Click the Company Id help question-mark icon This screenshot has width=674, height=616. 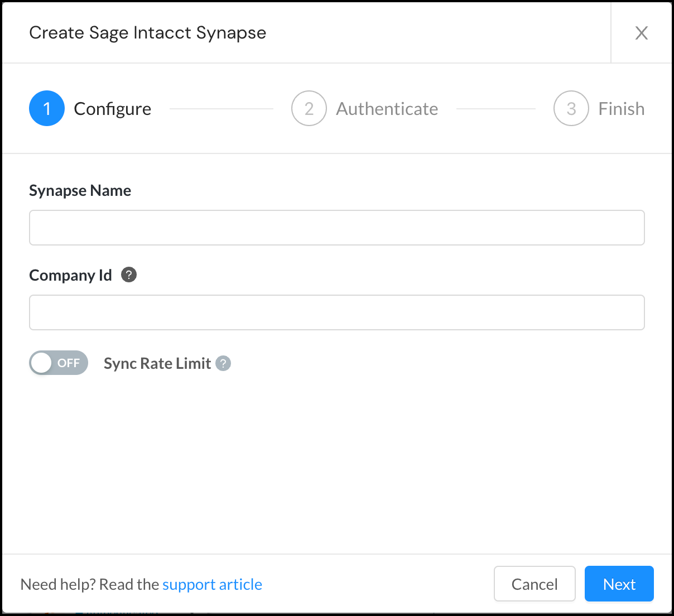(129, 275)
